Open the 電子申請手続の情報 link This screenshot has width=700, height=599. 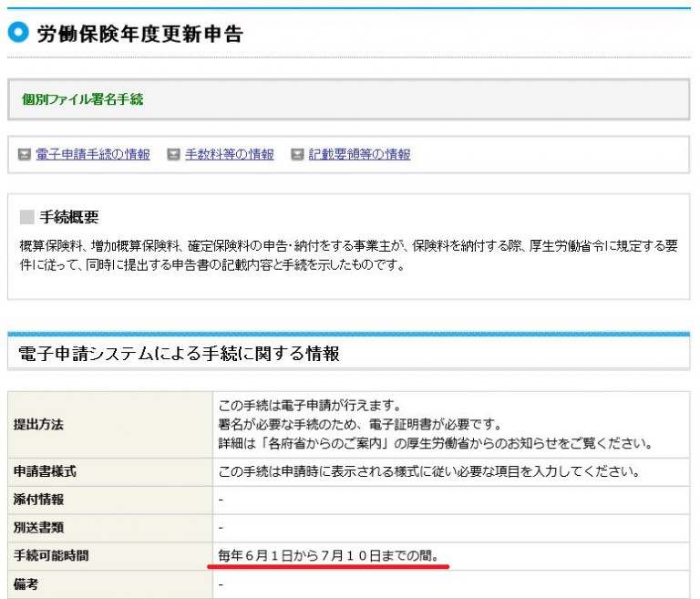pyautogui.click(x=92, y=154)
